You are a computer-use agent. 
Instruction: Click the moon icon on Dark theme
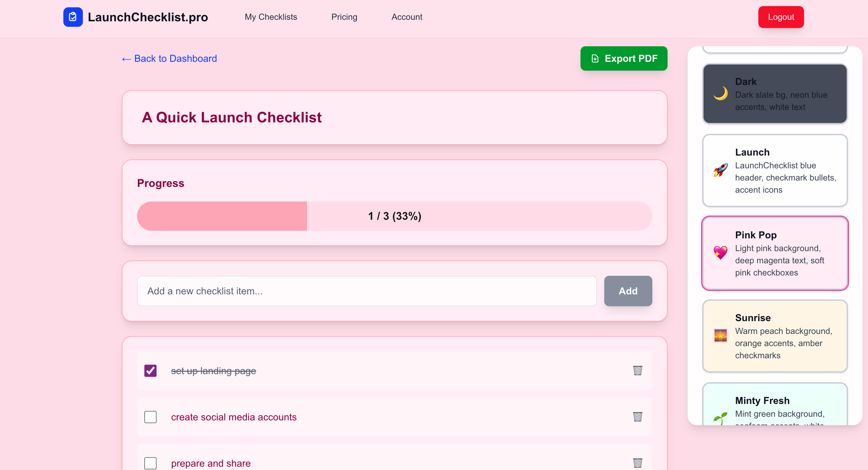pos(720,93)
